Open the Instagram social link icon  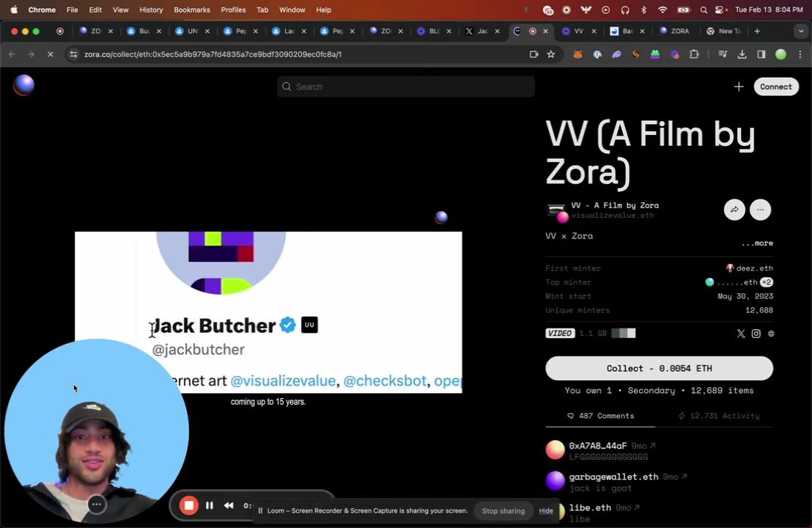(756, 334)
